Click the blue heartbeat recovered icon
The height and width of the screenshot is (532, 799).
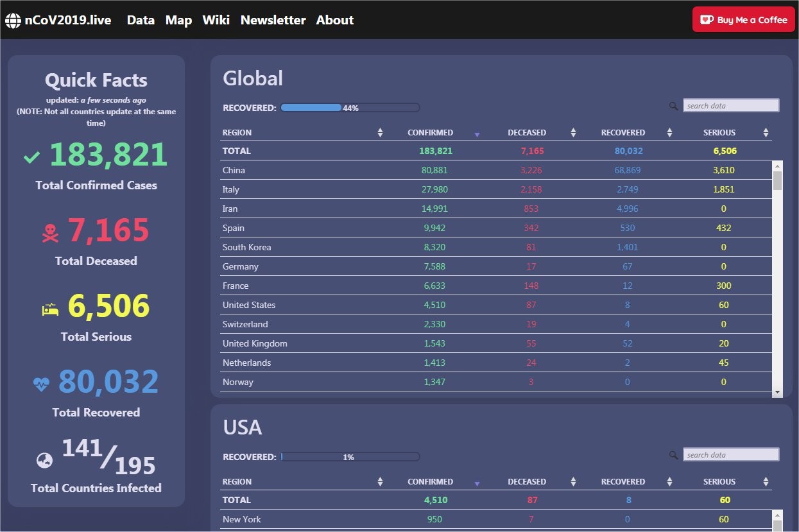(41, 384)
